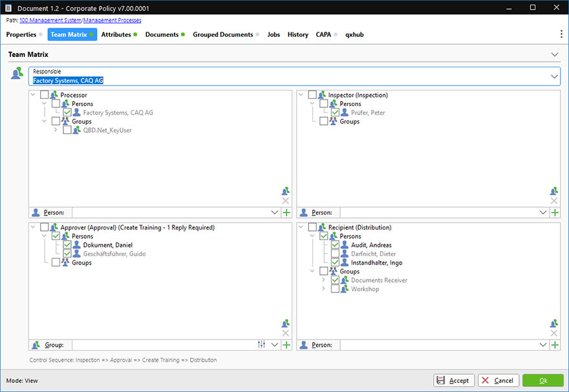Uncheck Instandhalter, Ingo in the Recipient panel
This screenshot has width=569, height=392.
tap(334, 262)
